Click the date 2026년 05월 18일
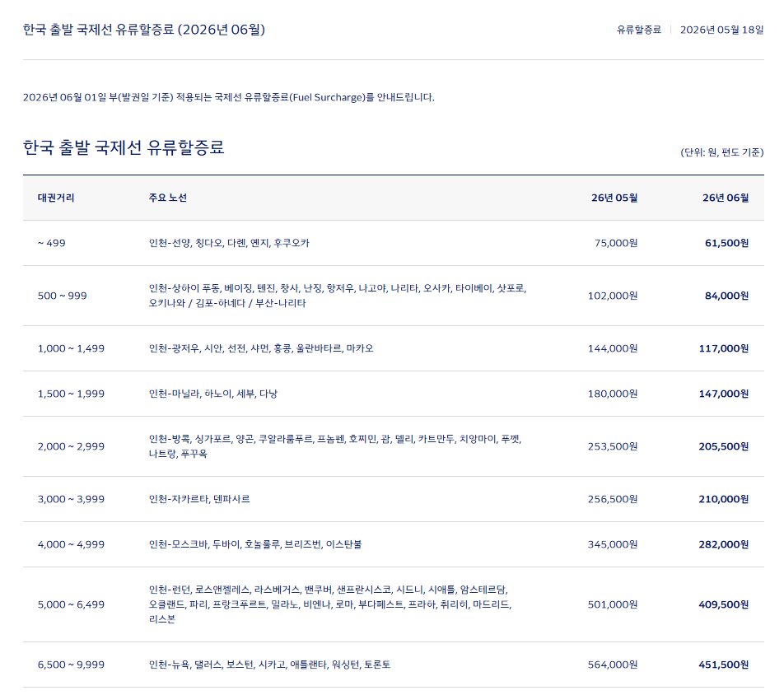Viewport: 784px width, 695px height. pyautogui.click(x=722, y=30)
